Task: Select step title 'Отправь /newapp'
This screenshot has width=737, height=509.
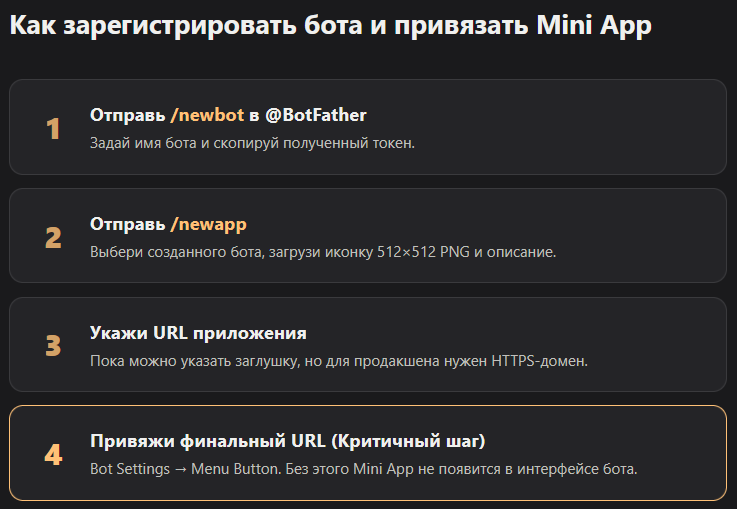Action: (x=168, y=224)
